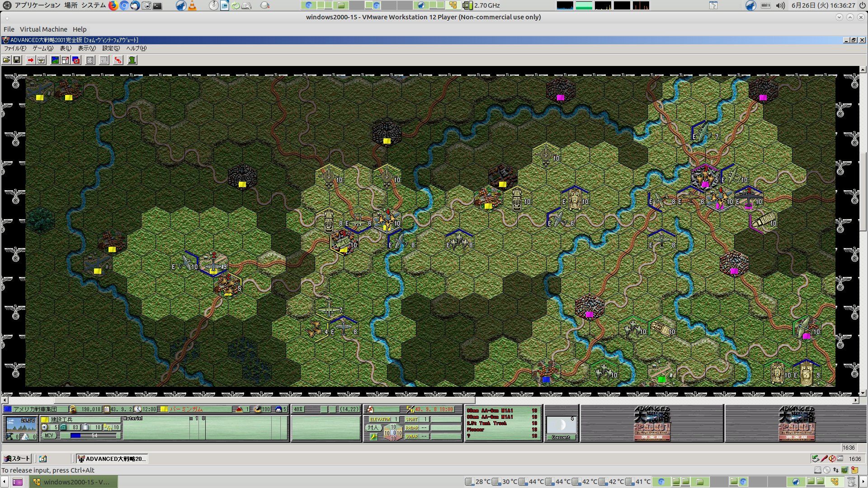Open file using the folder toolbar icon
Screen dimensions: 868x488
coord(6,60)
